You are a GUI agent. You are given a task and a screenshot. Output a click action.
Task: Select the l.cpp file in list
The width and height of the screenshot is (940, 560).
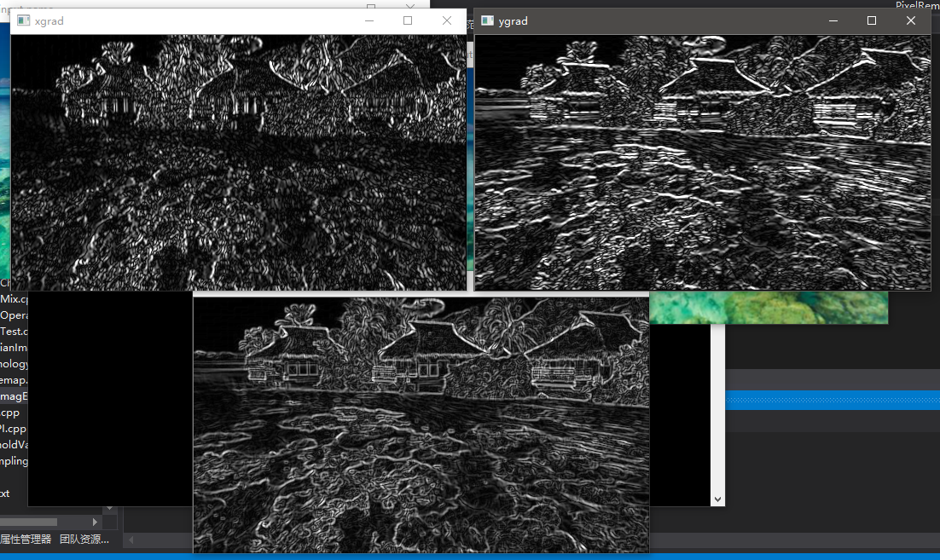pos(14,429)
